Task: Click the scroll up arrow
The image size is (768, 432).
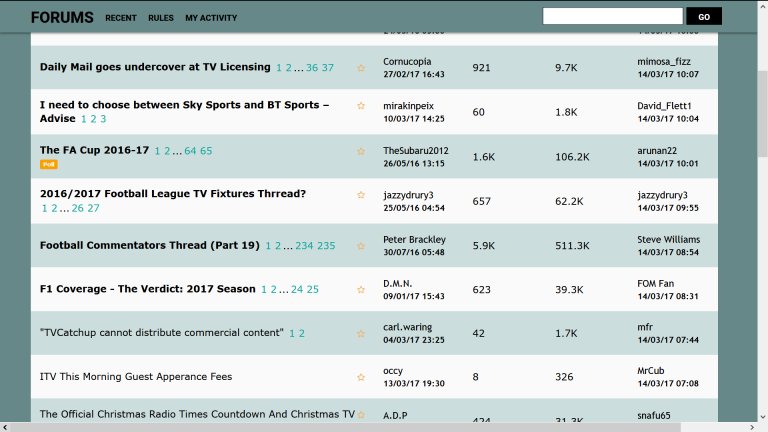Action: click(763, 4)
